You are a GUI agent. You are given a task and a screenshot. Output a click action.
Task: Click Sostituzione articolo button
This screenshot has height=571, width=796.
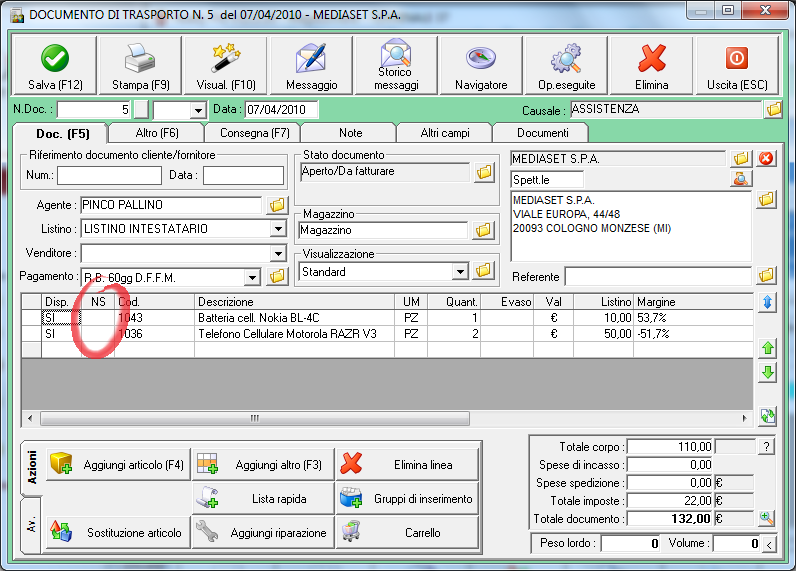[118, 532]
